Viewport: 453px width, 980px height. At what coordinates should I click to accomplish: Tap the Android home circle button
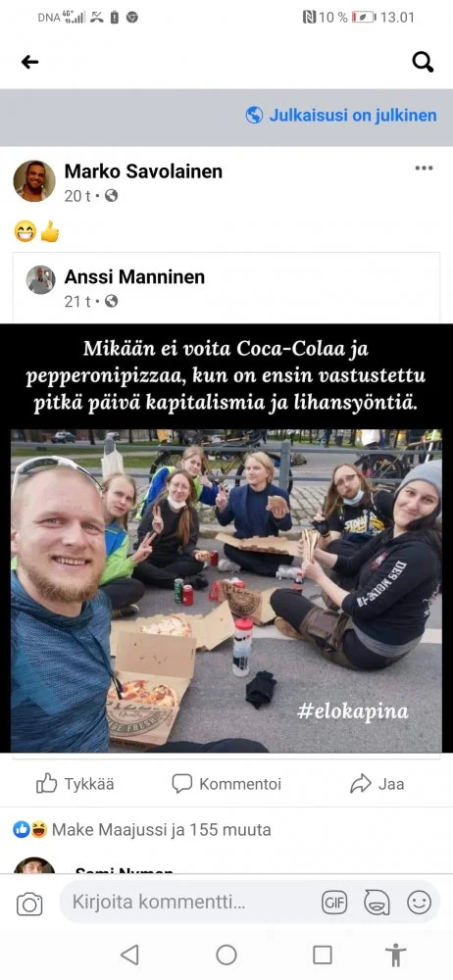tap(226, 955)
